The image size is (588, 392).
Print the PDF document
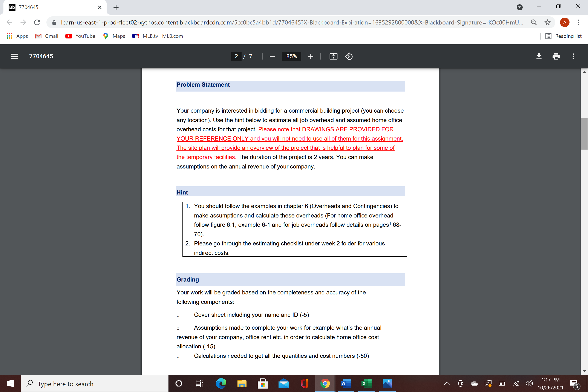(556, 56)
